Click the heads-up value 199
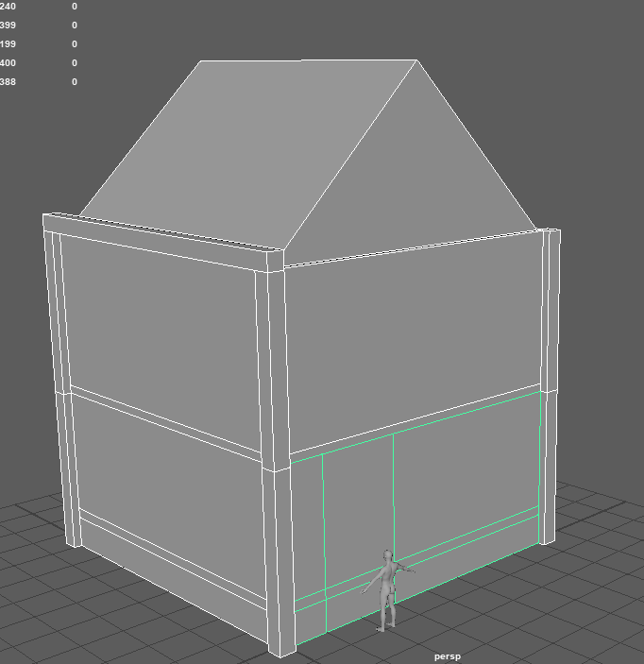Screen dimensions: 644x664 pyautogui.click(x=8, y=44)
